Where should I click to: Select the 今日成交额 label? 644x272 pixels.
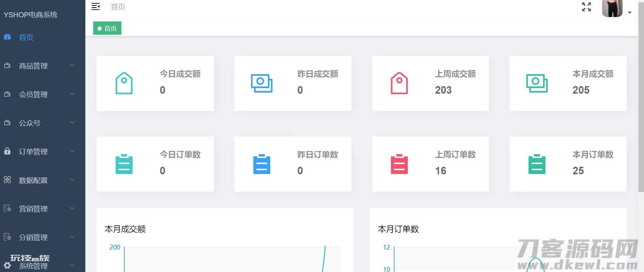[180, 74]
